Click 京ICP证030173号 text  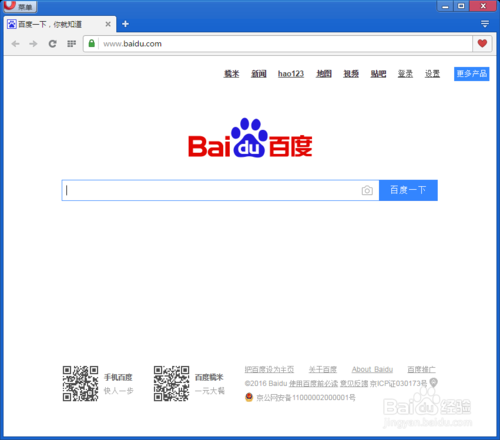click(x=399, y=384)
